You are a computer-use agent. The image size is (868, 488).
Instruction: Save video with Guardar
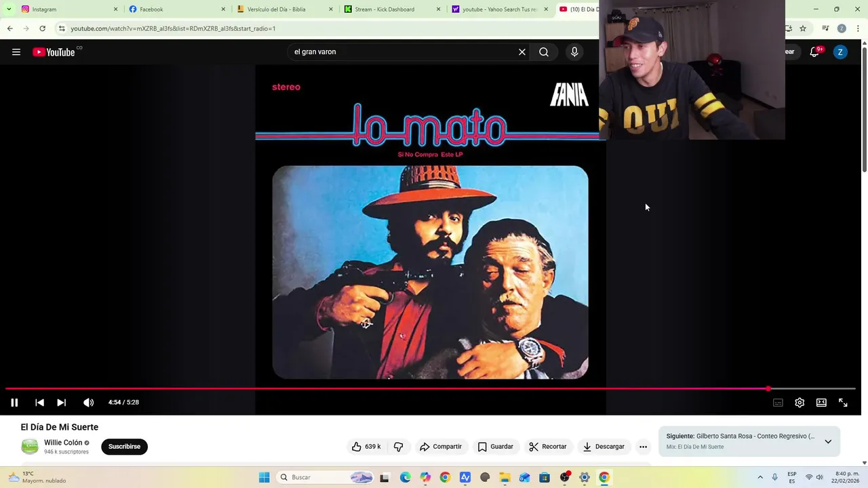point(496,447)
